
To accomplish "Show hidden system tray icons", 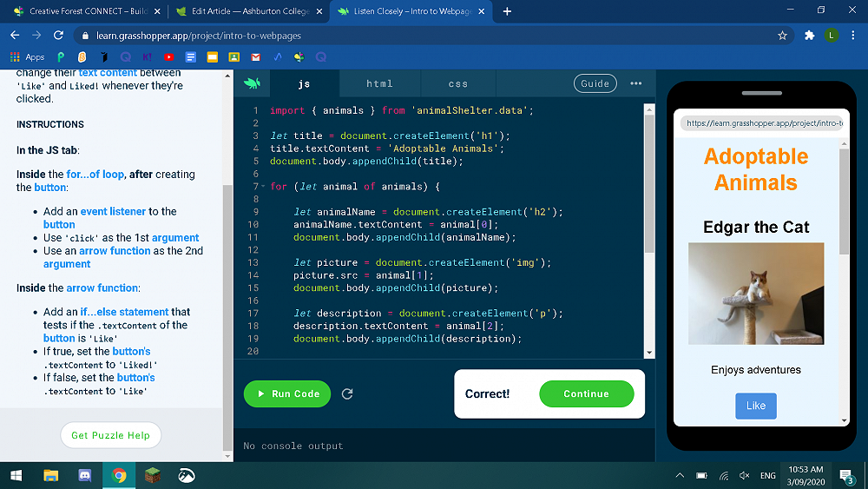I will coord(680,476).
